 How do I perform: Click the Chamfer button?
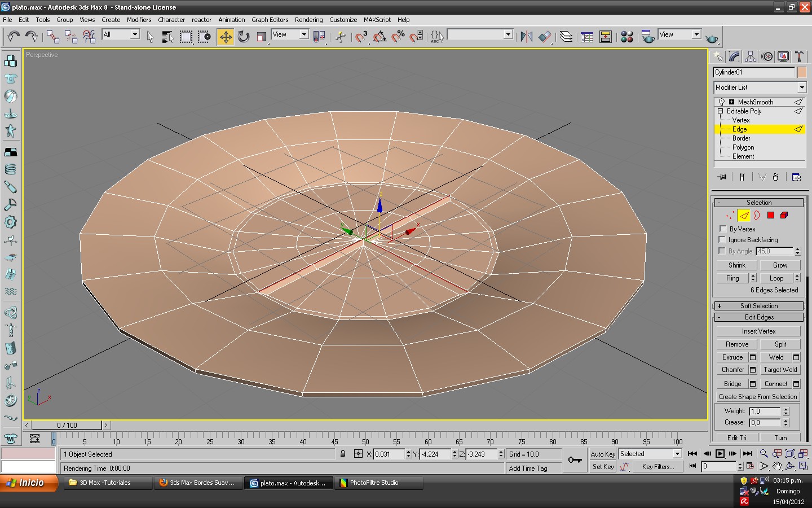pyautogui.click(x=732, y=370)
